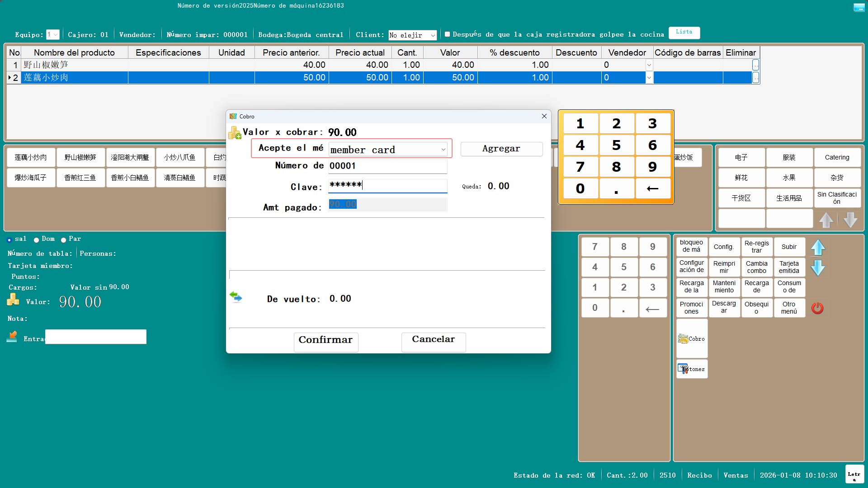Image resolution: width=868 pixels, height=488 pixels.
Task: Click the red power icon
Action: coord(817,308)
